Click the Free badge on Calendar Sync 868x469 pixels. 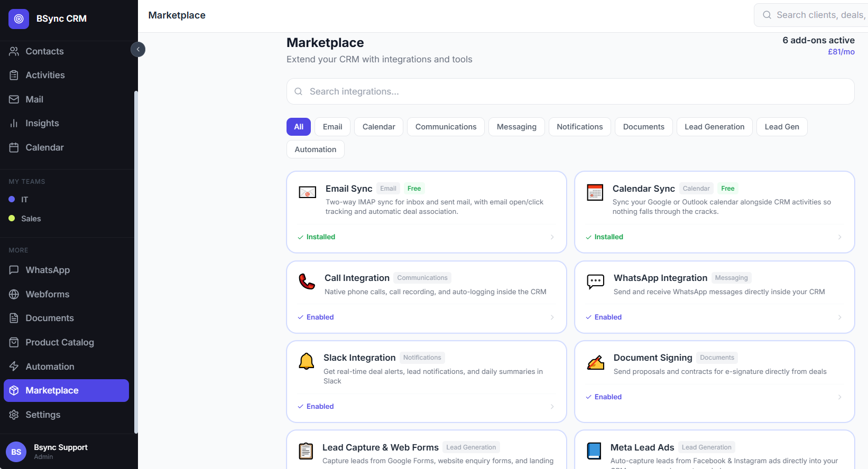[728, 189]
